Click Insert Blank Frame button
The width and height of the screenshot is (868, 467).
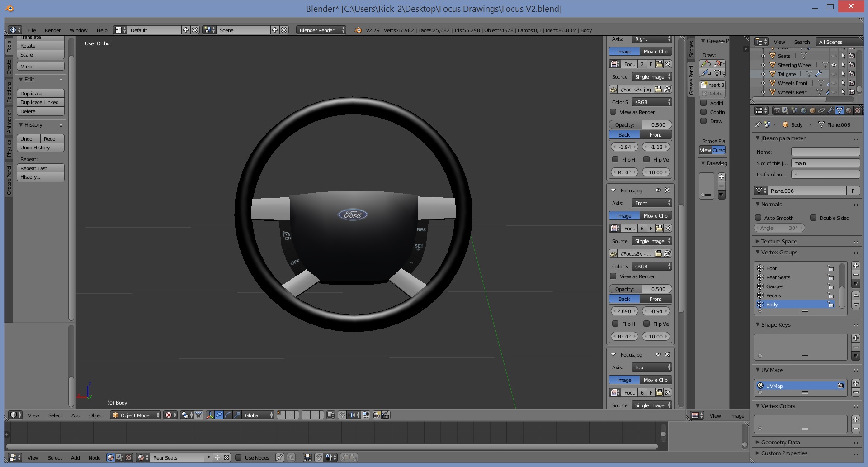pos(712,85)
